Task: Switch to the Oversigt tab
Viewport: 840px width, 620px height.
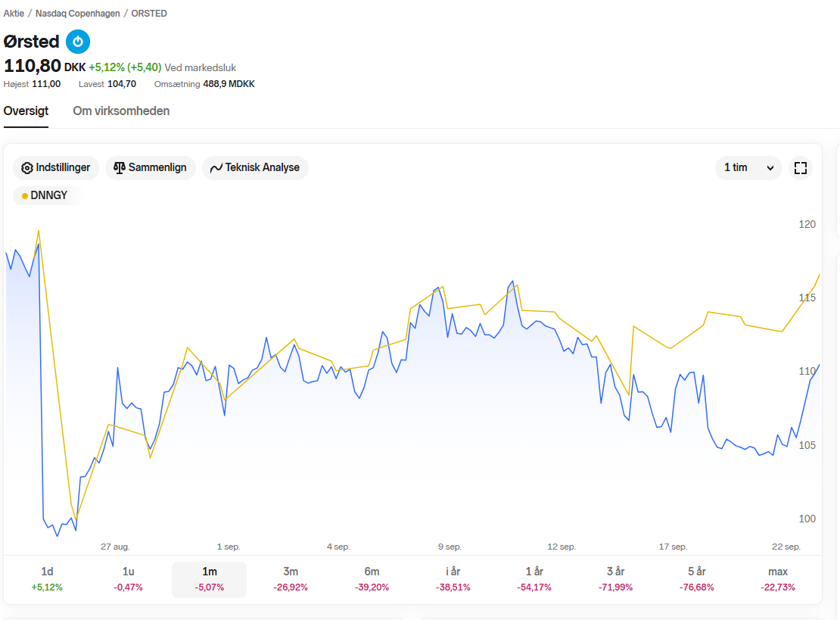Action: pyautogui.click(x=26, y=111)
